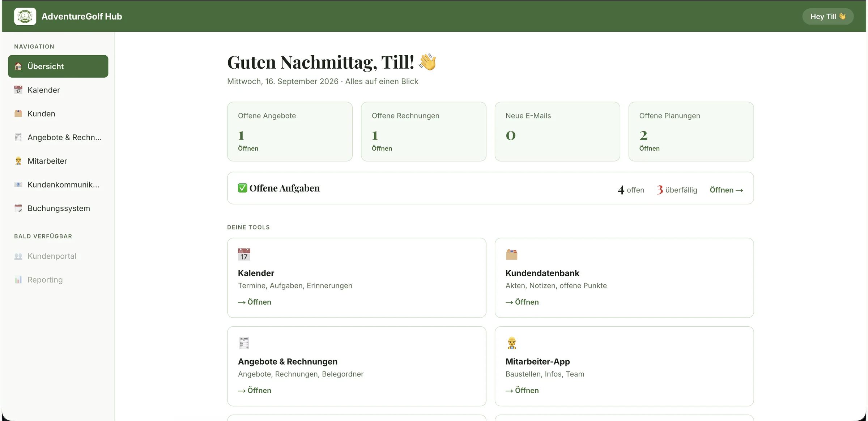Click the Kundendatenbank card folder icon
The width and height of the screenshot is (868, 421).
pos(511,254)
